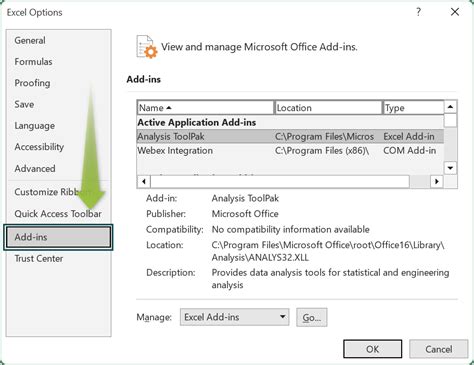The height and width of the screenshot is (365, 474).
Task: Select the Add-ins category
Action: click(58, 237)
